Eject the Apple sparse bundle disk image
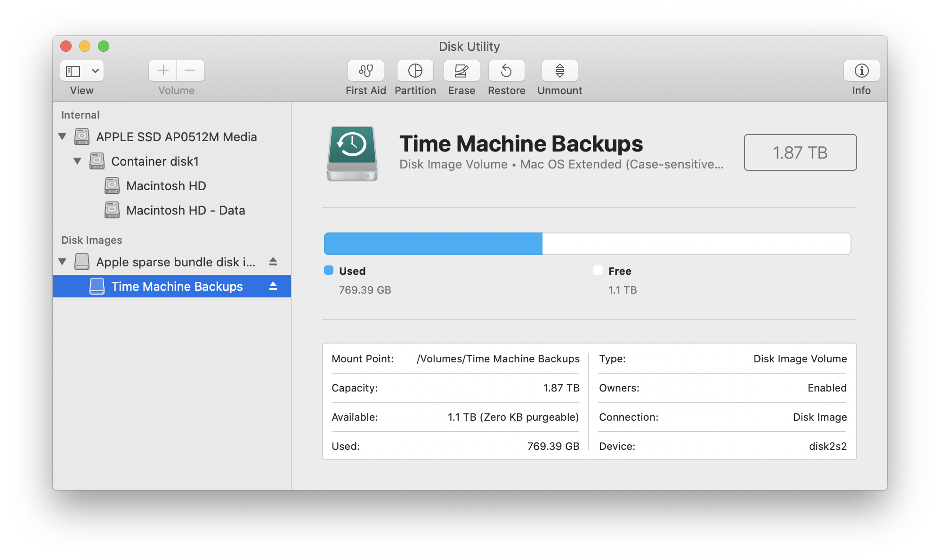This screenshot has height=560, width=940. [273, 262]
